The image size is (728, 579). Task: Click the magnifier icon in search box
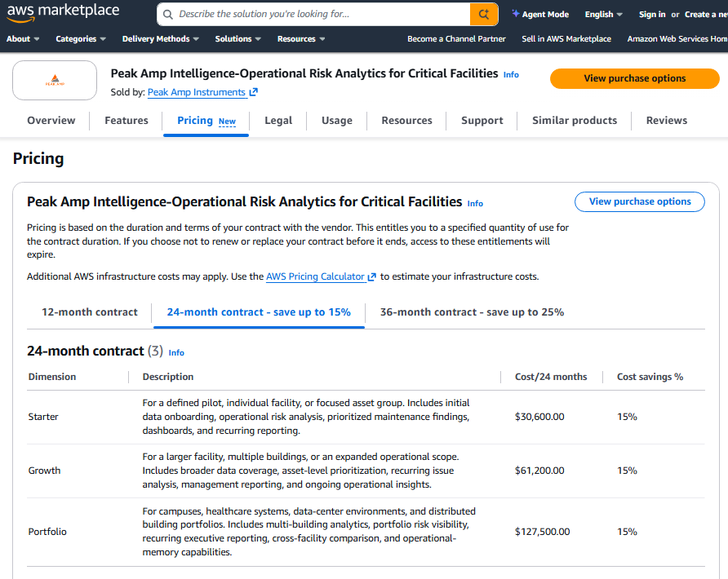point(168,15)
